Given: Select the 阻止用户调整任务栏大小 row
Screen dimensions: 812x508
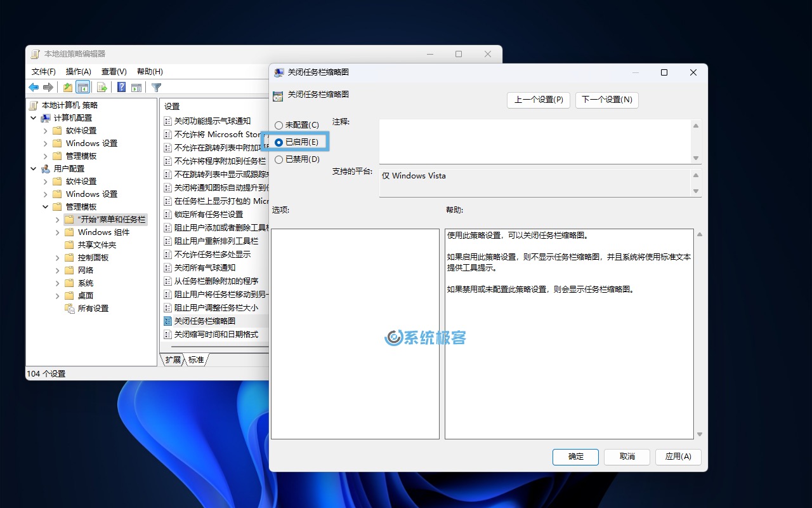Looking at the screenshot, I should (216, 308).
